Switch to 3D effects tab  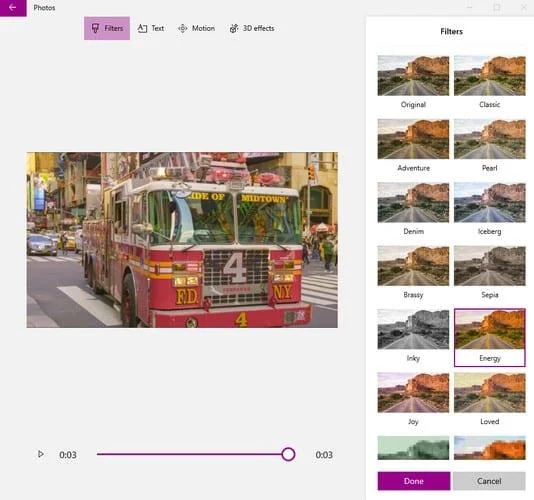[252, 28]
